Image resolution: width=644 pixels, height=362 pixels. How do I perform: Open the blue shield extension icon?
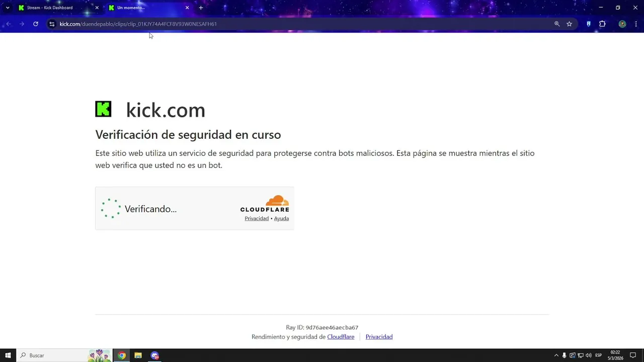(589, 24)
